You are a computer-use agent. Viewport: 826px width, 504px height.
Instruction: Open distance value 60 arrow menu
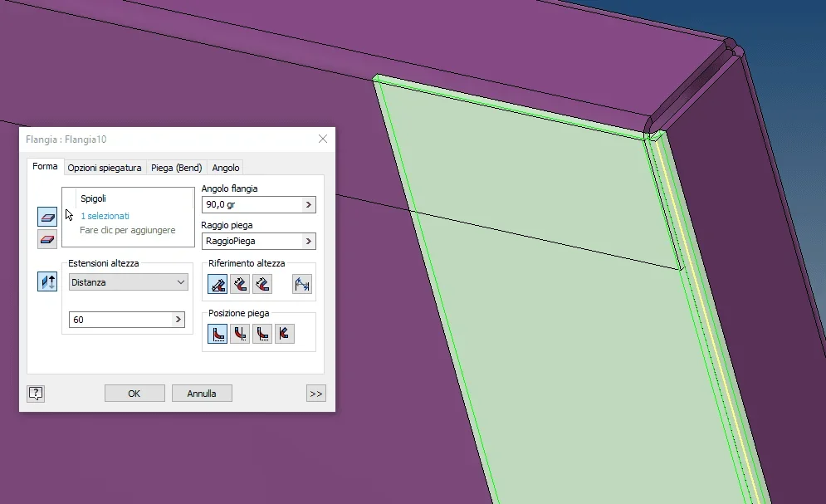pyautogui.click(x=178, y=319)
